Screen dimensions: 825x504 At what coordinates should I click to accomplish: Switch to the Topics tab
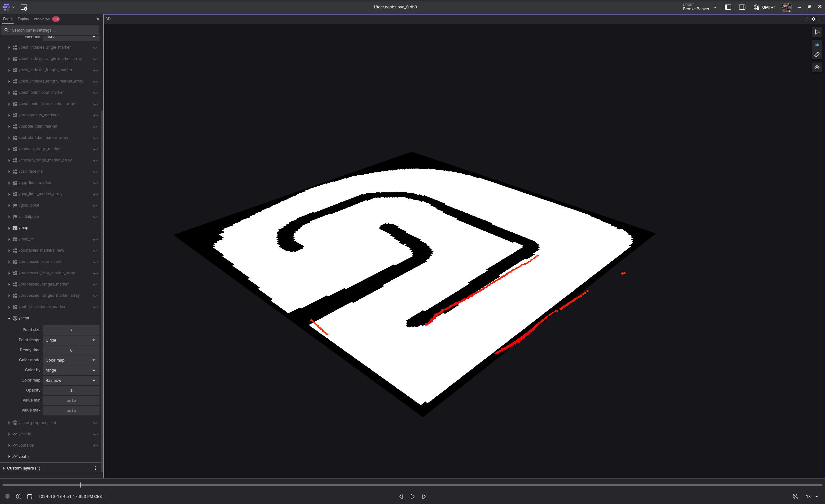(23, 19)
